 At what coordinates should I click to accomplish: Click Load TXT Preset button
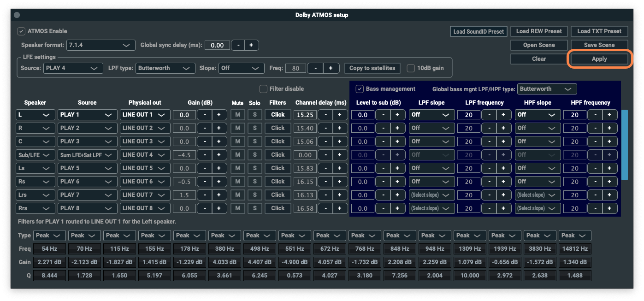[599, 31]
